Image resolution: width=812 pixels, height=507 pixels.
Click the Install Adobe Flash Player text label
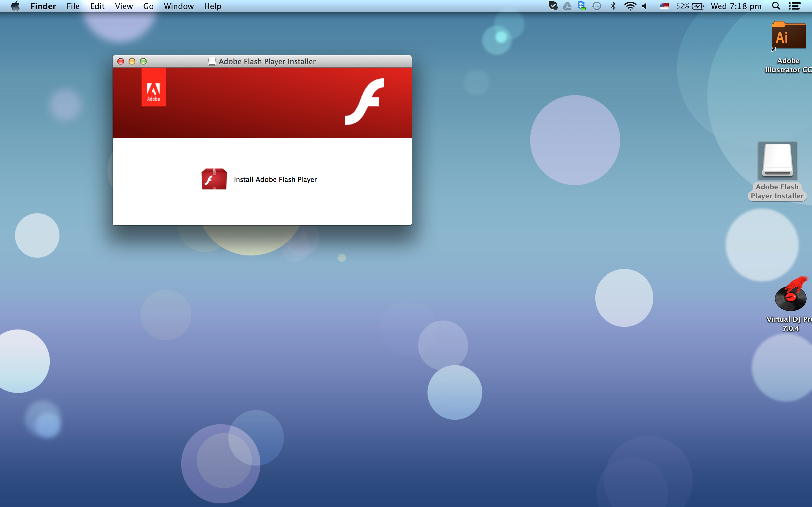pyautogui.click(x=275, y=179)
